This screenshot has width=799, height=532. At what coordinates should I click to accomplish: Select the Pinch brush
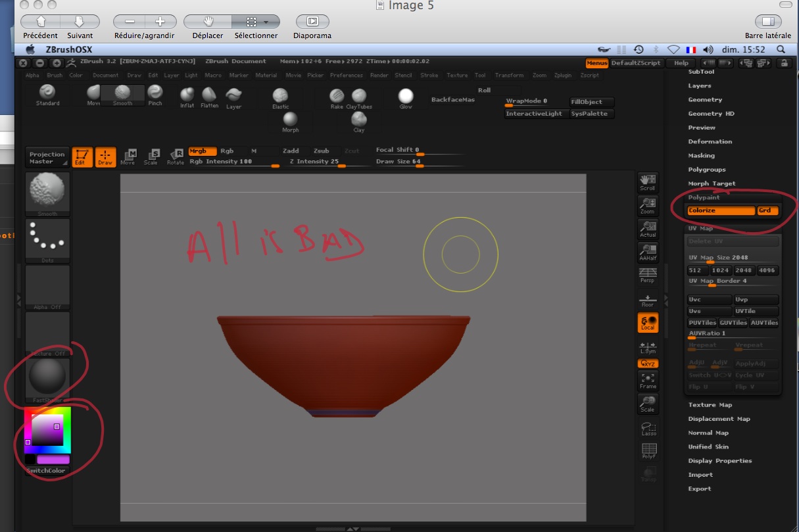155,95
